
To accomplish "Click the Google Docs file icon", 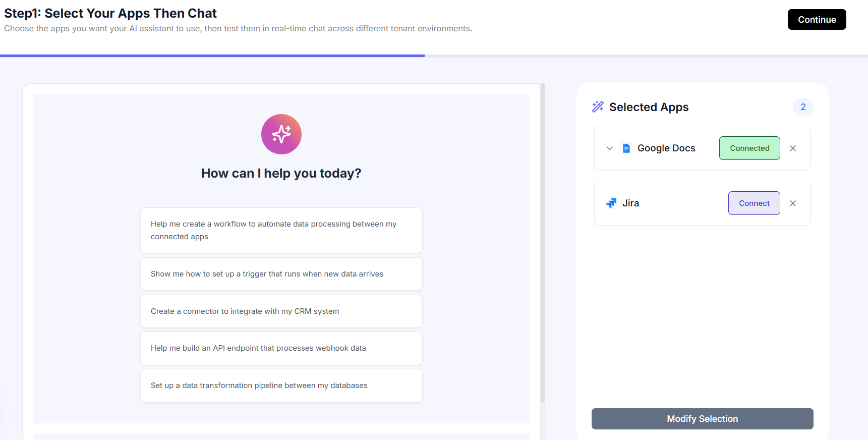I will [x=626, y=148].
